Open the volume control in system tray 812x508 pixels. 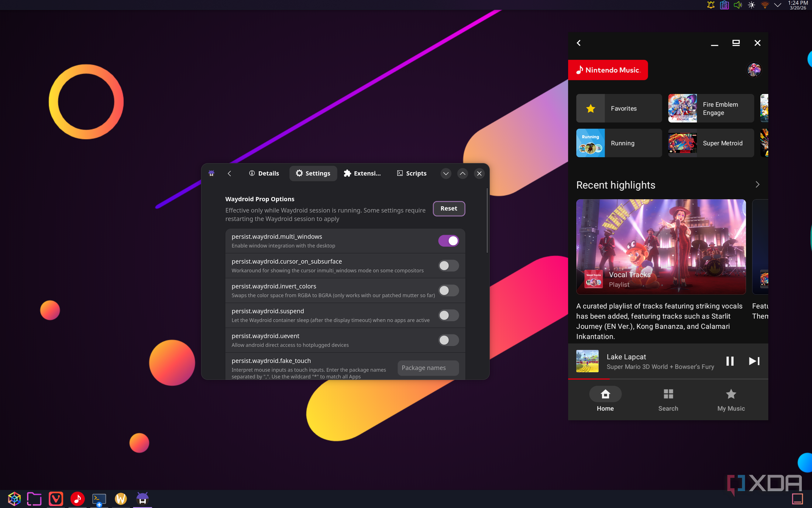pyautogui.click(x=738, y=5)
